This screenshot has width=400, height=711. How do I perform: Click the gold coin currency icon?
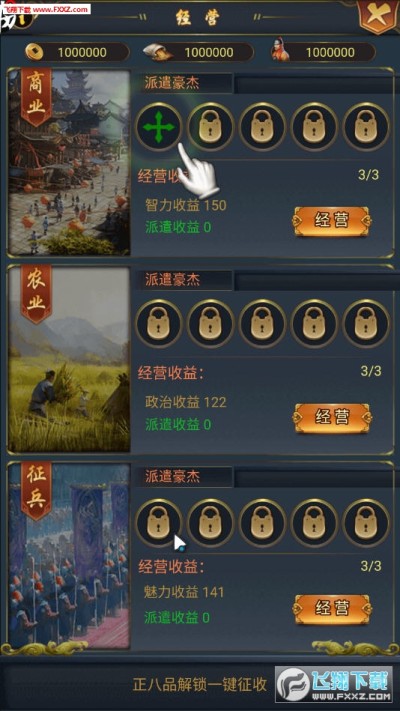(34, 52)
